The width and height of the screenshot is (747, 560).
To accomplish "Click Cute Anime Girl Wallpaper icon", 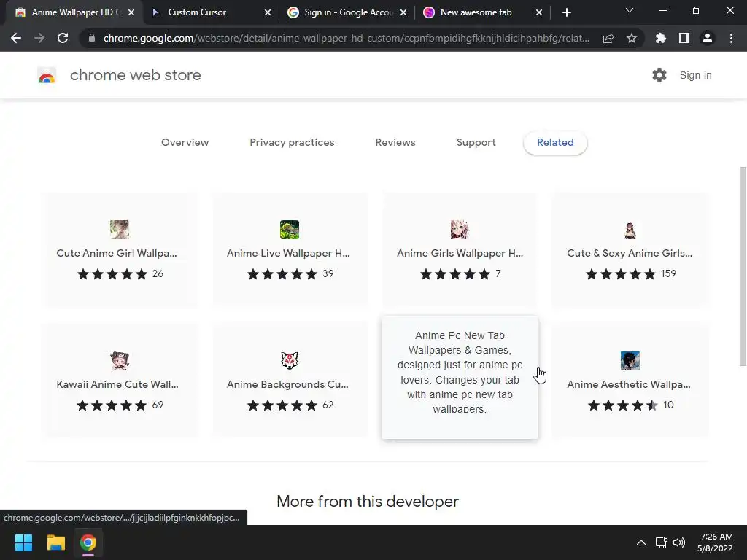I will coord(120,230).
